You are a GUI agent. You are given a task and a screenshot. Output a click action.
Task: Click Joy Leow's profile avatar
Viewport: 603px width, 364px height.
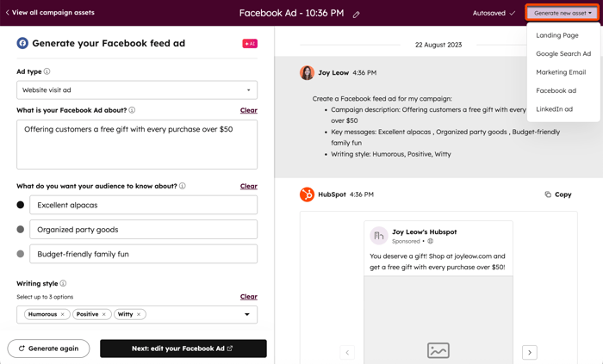point(307,73)
